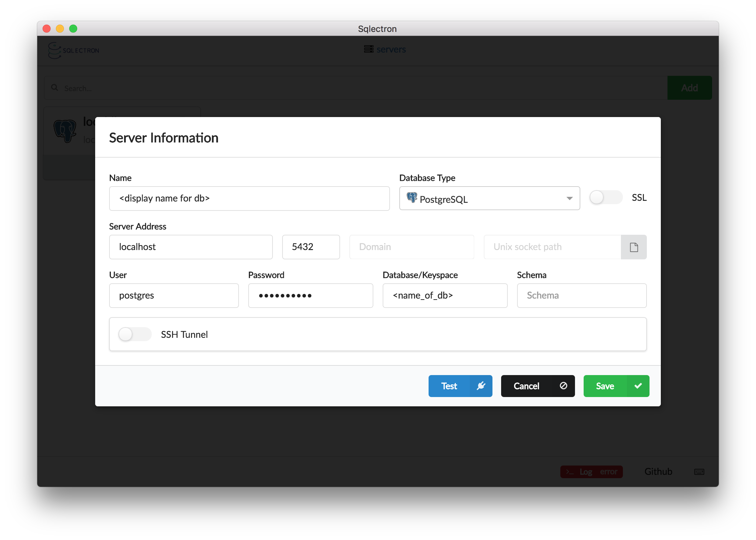
Task: Open the servers tab in header
Action: tap(385, 49)
